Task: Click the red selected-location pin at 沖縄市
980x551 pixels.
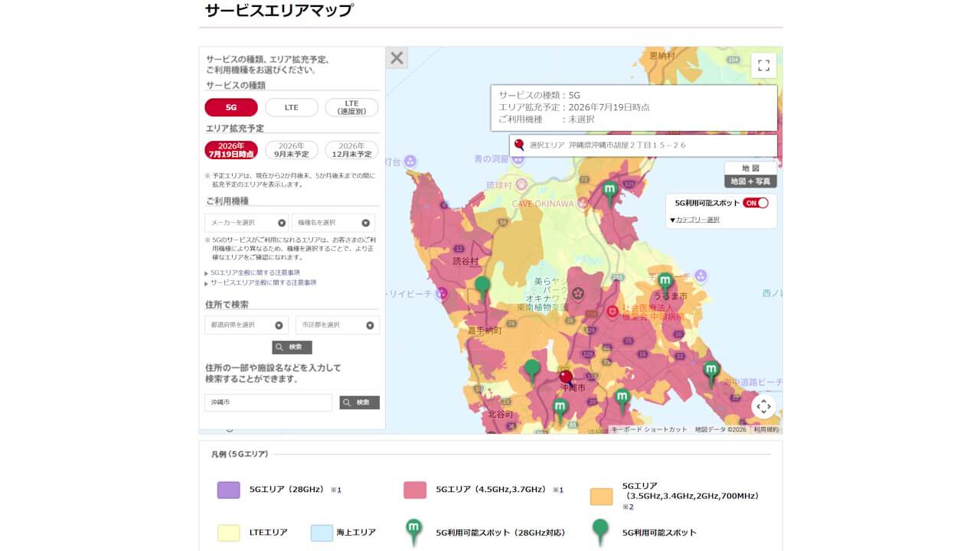Action: (x=566, y=378)
